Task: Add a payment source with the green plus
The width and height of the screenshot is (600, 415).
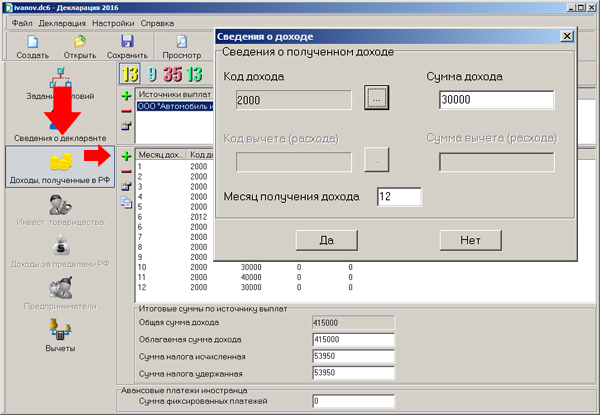Action: [126, 95]
